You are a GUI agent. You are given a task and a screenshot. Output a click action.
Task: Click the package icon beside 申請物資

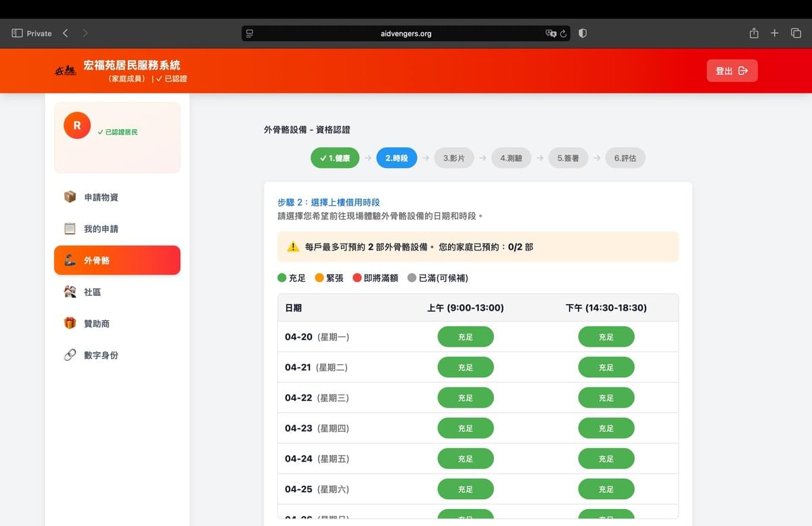(x=70, y=197)
